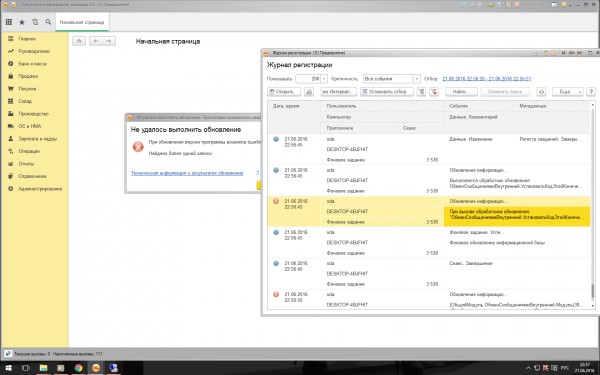Click the home button on start page
Screen dimensions: 600x375
pos(79,41)
